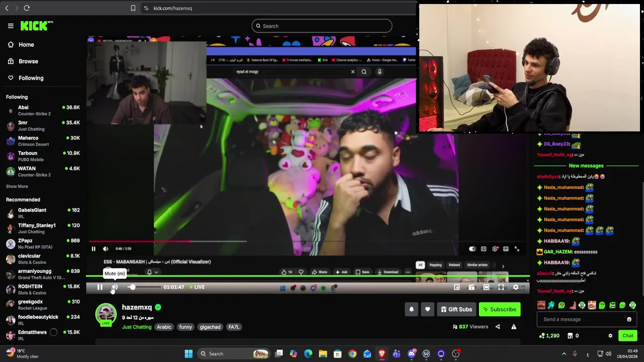Click the Kick search field
The height and width of the screenshot is (362, 644).
tap(322, 26)
